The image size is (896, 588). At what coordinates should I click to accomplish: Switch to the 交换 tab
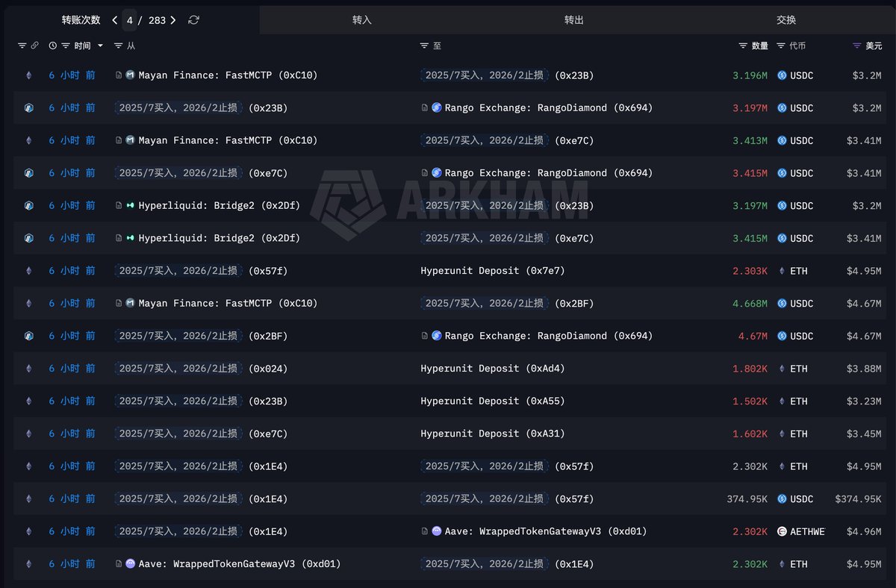(786, 20)
